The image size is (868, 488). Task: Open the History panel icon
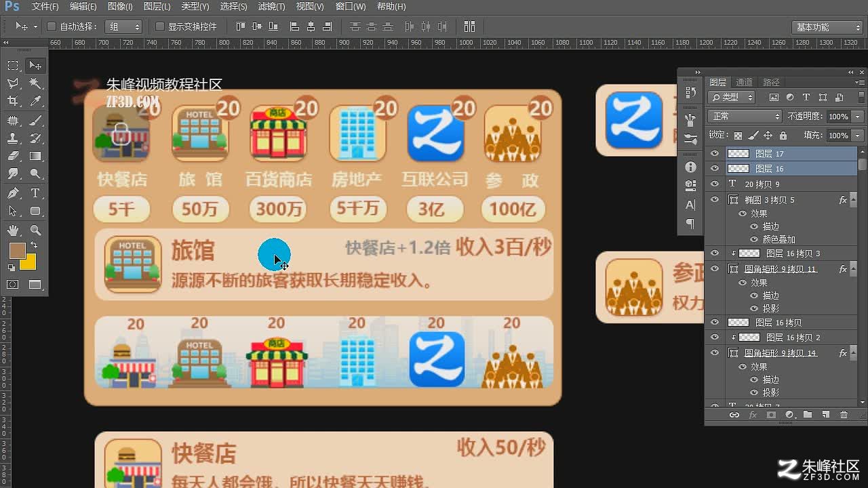tap(690, 92)
